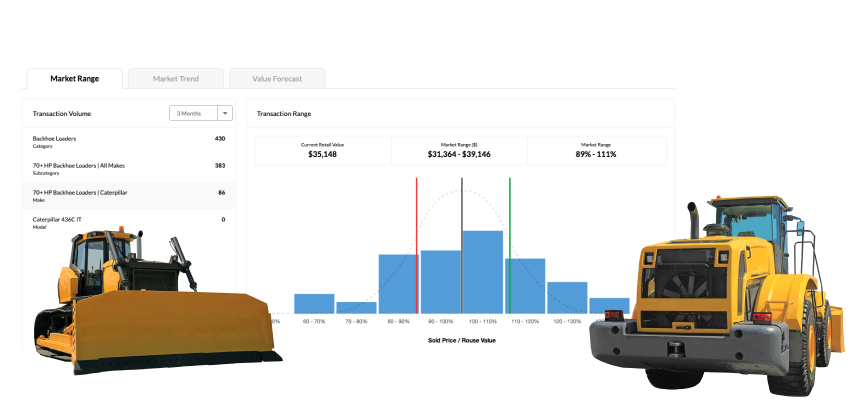Image resolution: width=866 pixels, height=406 pixels.
Task: Click the gray current value center line
Action: (x=462, y=245)
